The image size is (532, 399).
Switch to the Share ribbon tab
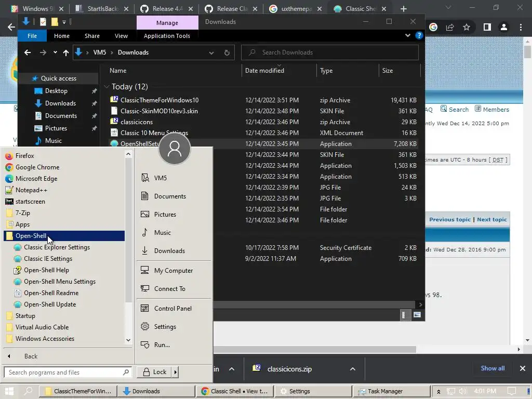click(x=92, y=36)
